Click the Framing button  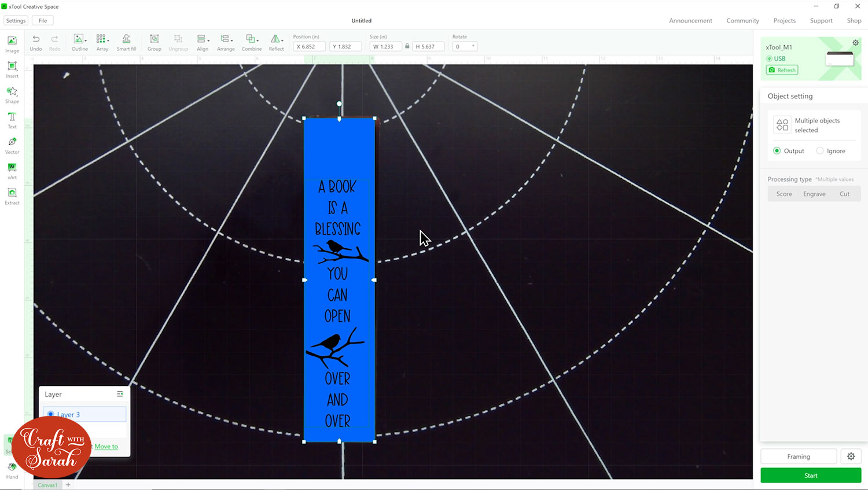click(x=799, y=456)
